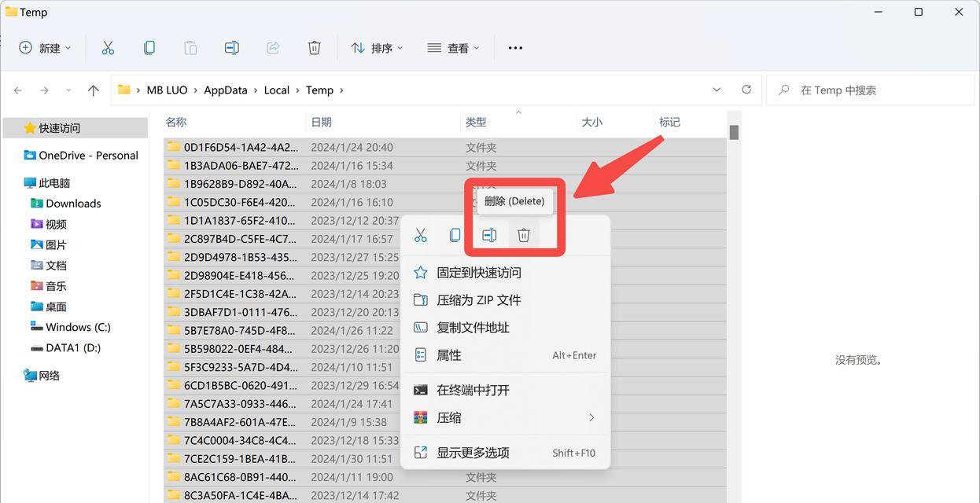The image size is (980, 503).
Task: Click the Paste icon in the top toolbar
Action: [190, 48]
